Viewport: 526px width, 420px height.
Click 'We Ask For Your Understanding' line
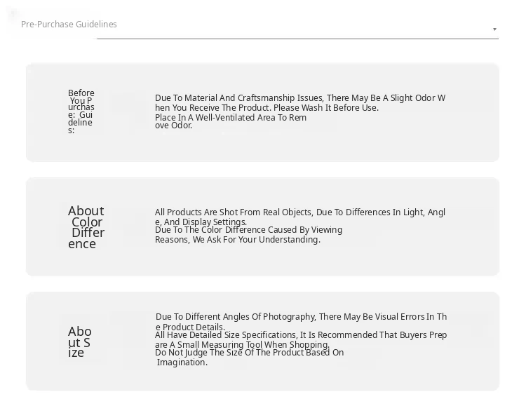[237, 240]
